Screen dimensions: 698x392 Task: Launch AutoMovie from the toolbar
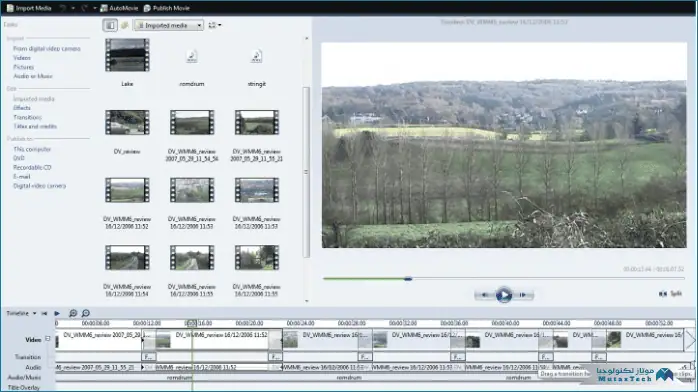[x=119, y=8]
